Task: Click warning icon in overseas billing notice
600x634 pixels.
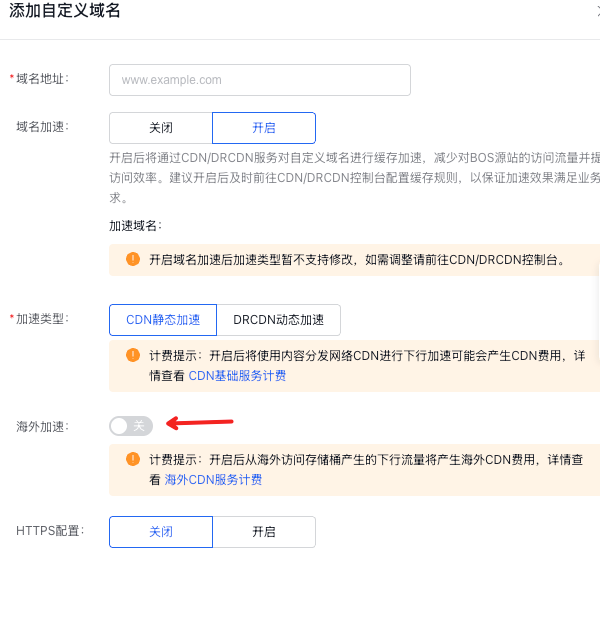Action: coord(133,459)
